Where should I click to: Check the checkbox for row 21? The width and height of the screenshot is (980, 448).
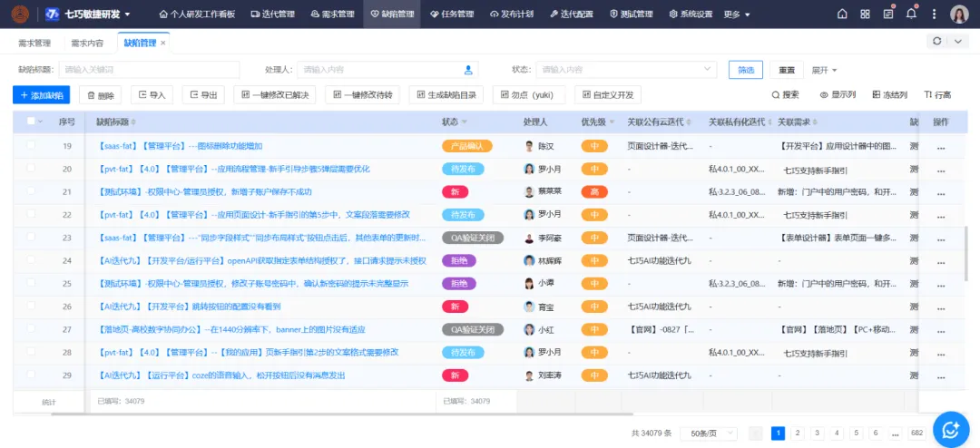pyautogui.click(x=31, y=191)
